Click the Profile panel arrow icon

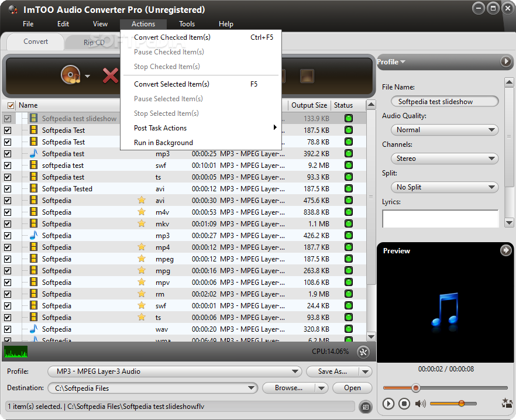[x=506, y=61]
